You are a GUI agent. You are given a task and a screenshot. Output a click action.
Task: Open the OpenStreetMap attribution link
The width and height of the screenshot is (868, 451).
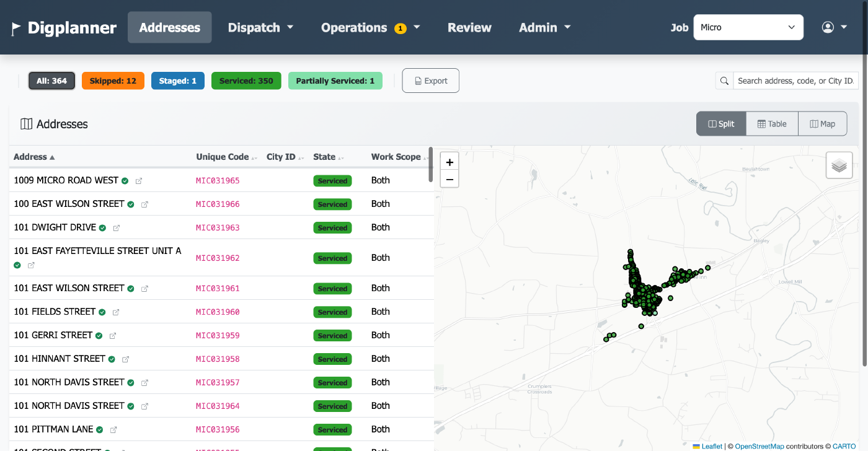(759, 446)
